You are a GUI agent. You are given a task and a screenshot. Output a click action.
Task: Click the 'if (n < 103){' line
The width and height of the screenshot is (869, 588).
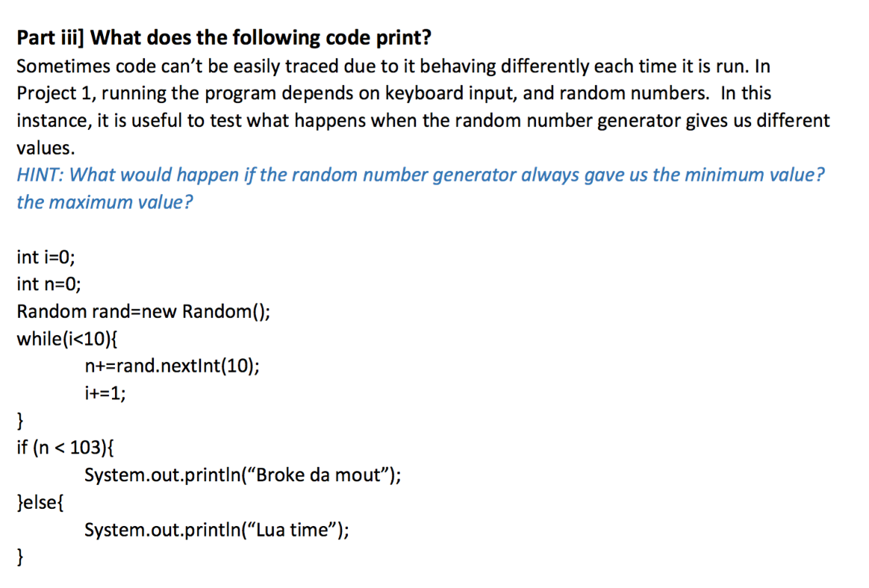click(x=66, y=447)
